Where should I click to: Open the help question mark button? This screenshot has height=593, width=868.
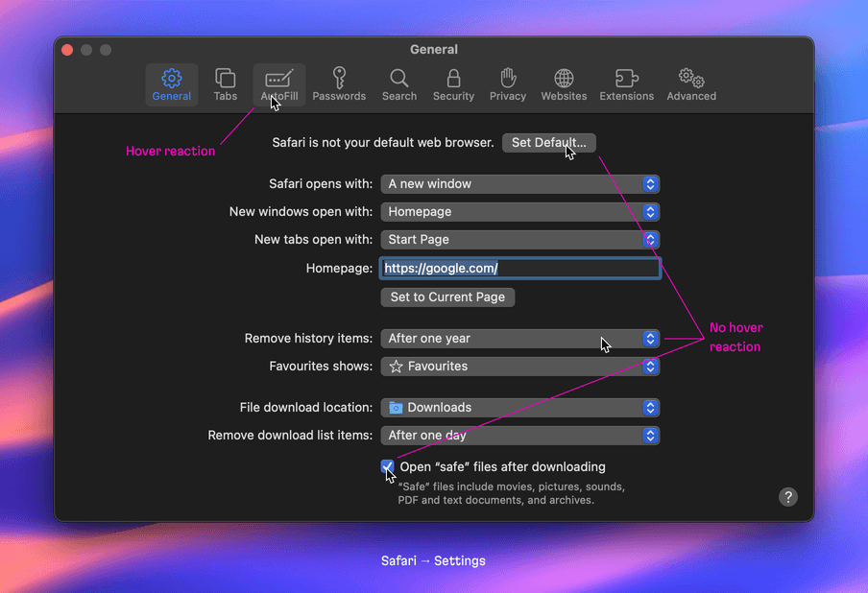point(788,497)
